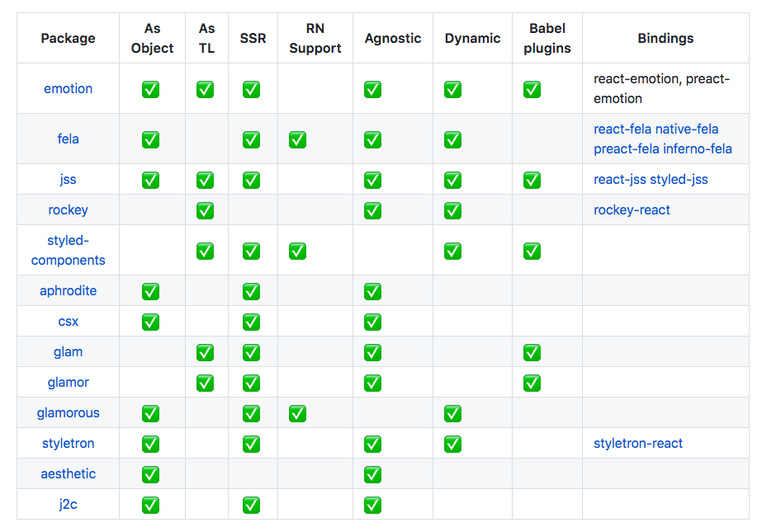762x532 pixels.
Task: Click glamor's Babel plugins check mark
Action: coord(532,383)
